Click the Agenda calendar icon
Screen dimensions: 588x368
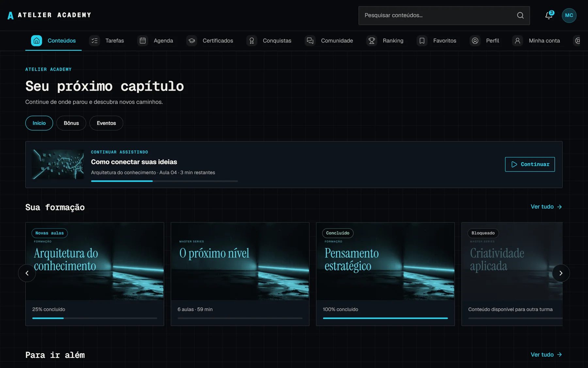click(x=143, y=41)
